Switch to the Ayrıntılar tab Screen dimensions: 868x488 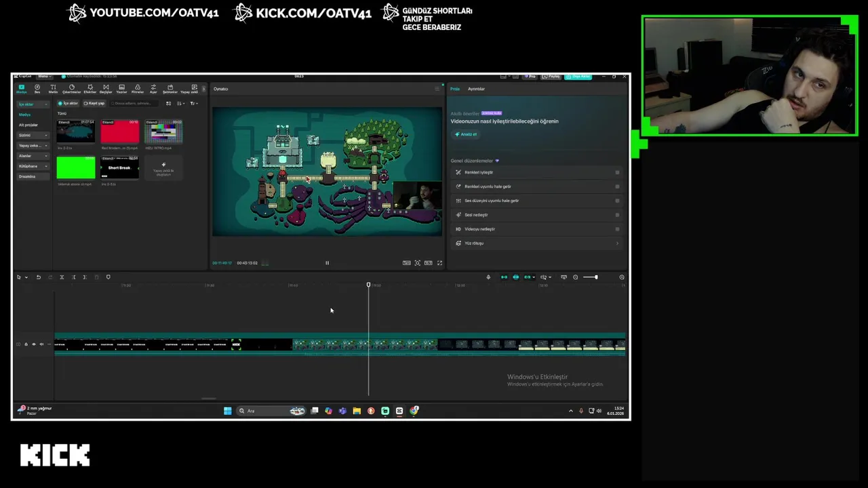(476, 89)
